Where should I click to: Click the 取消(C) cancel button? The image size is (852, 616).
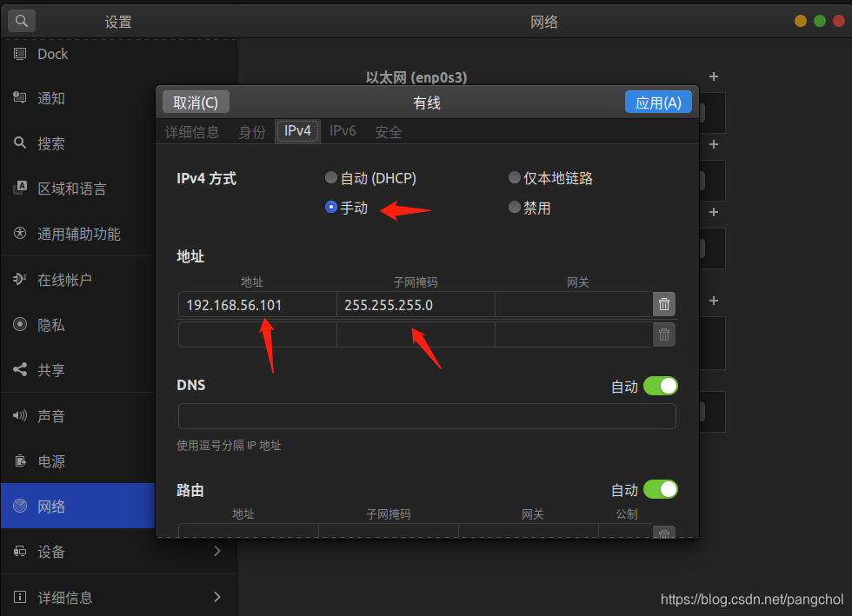[196, 103]
